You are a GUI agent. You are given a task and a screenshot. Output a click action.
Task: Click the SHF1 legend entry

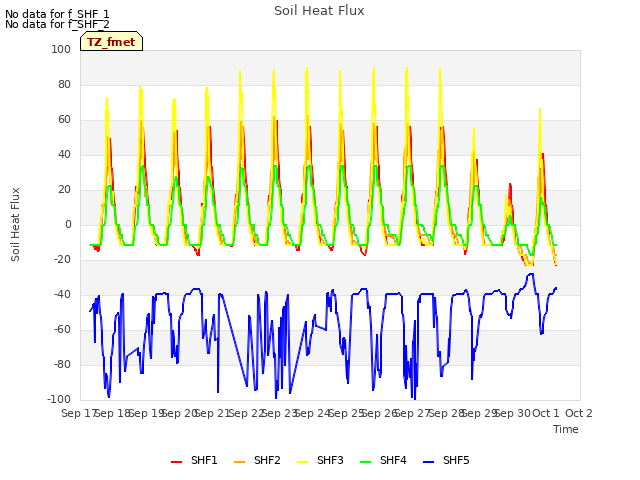point(194,460)
